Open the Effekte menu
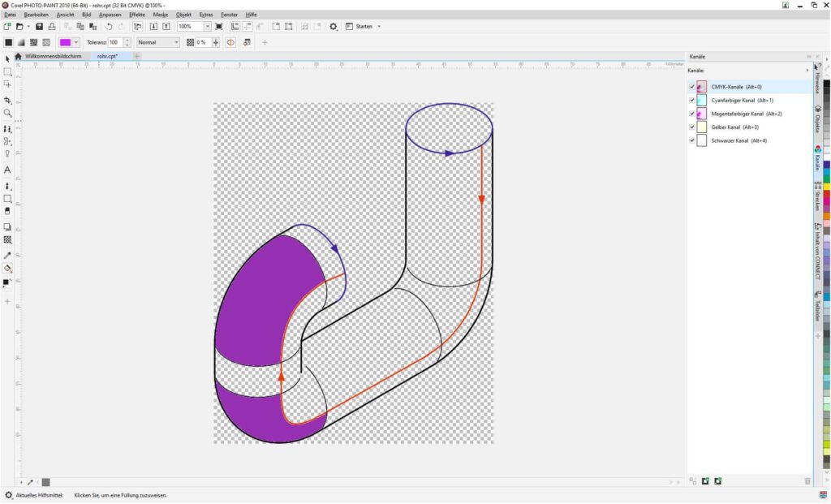Image resolution: width=831 pixels, height=504 pixels. coord(137,15)
